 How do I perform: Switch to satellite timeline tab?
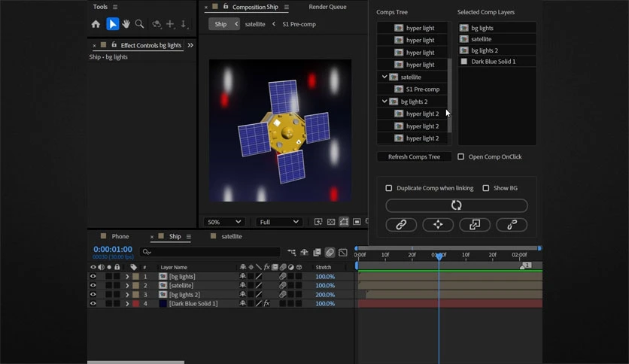coord(232,236)
